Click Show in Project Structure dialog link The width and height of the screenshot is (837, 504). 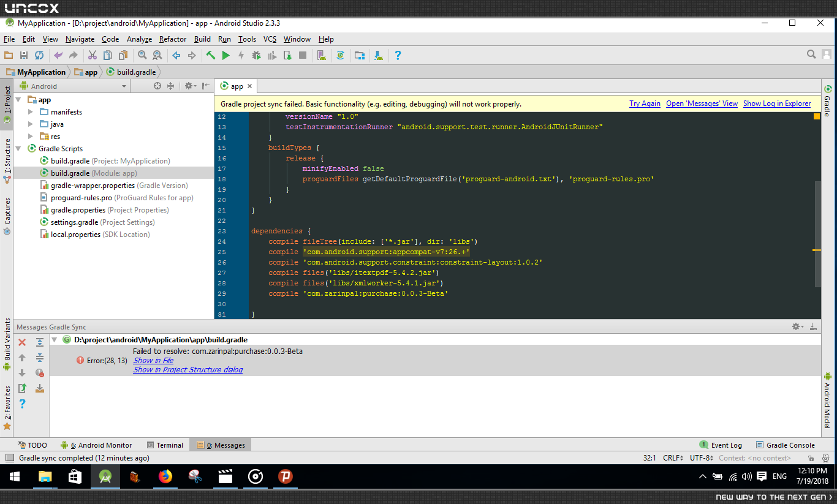pyautogui.click(x=188, y=370)
